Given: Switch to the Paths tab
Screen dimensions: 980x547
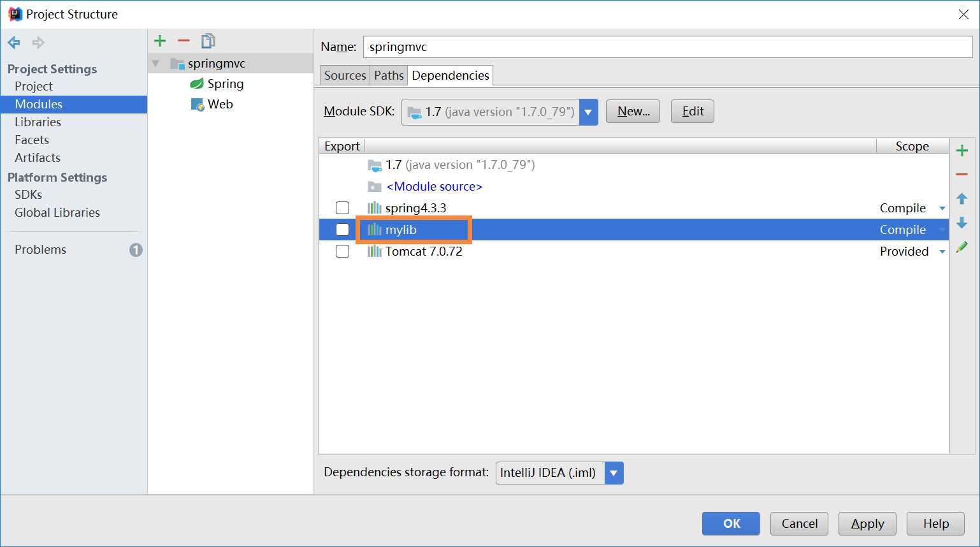Looking at the screenshot, I should point(389,75).
